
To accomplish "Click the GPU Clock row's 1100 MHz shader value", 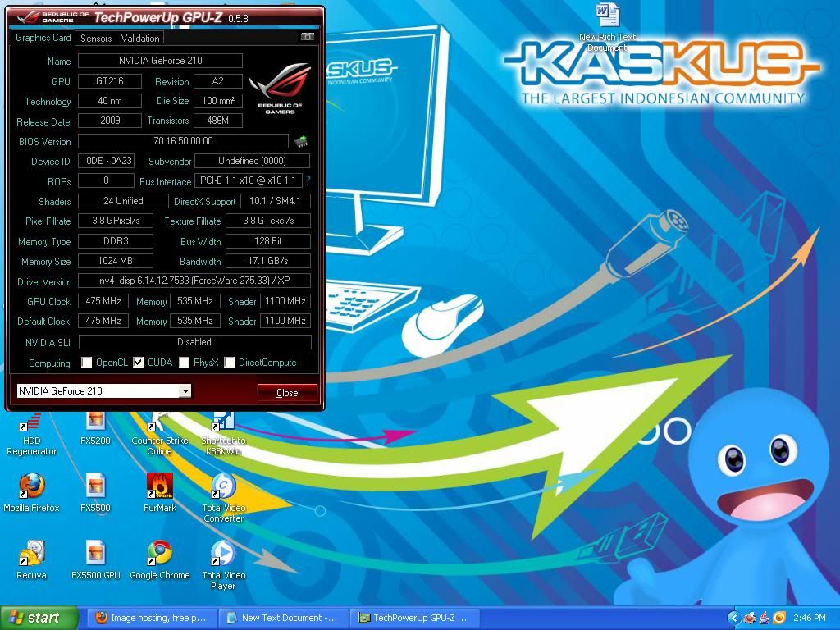I will click(x=285, y=301).
